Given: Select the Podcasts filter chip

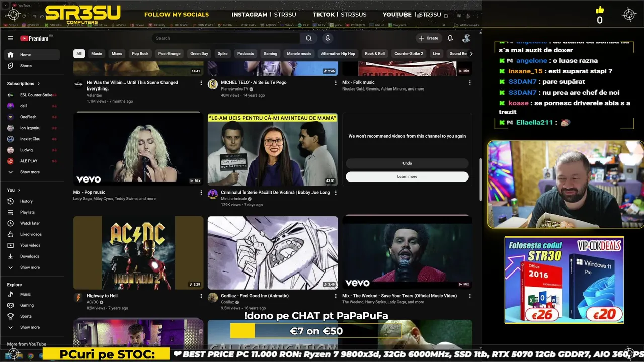Looking at the screenshot, I should [246, 54].
